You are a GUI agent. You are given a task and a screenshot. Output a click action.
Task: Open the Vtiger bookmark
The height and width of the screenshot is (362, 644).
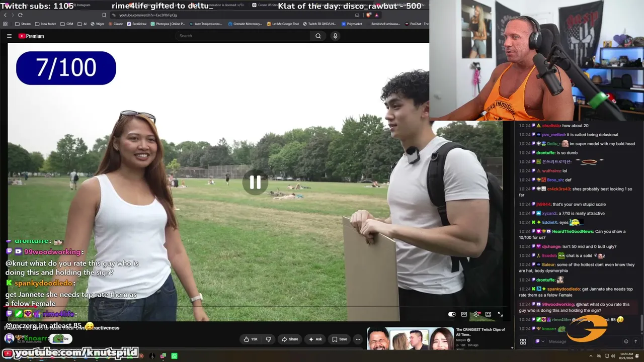click(97, 24)
